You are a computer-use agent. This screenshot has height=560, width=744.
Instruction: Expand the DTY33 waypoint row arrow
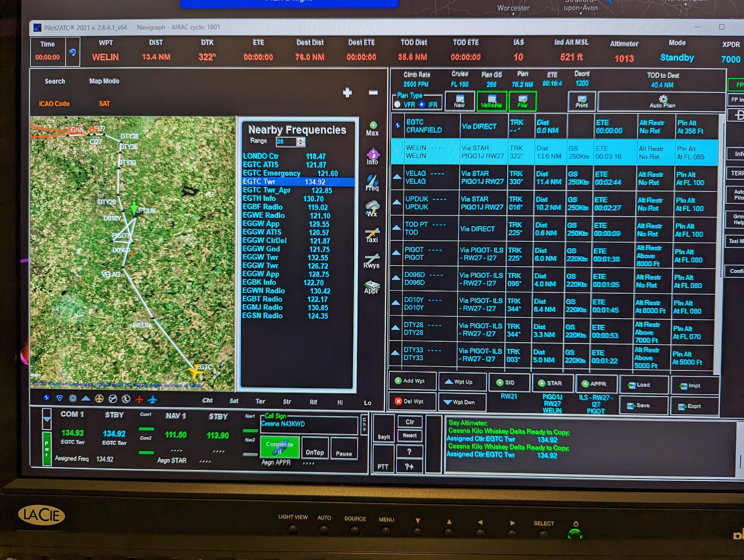pos(395,353)
